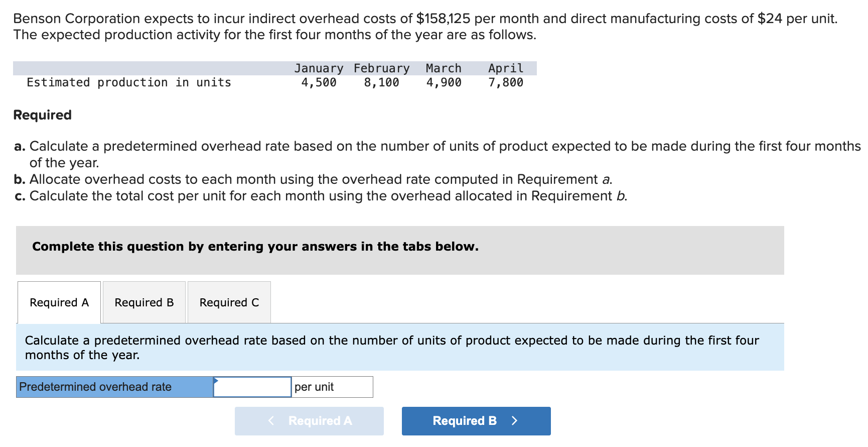The width and height of the screenshot is (868, 447).
Task: Select the 'per unit' cell
Action: pos(332,387)
